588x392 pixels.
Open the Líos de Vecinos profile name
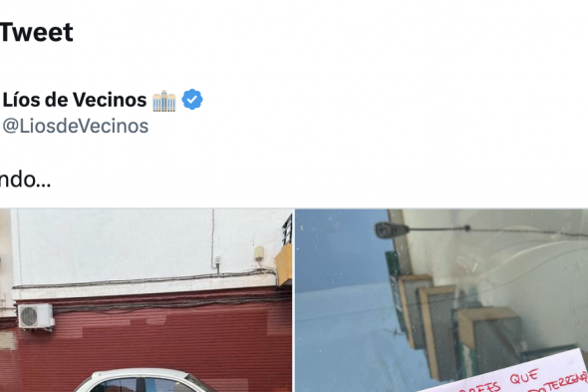pos(75,100)
